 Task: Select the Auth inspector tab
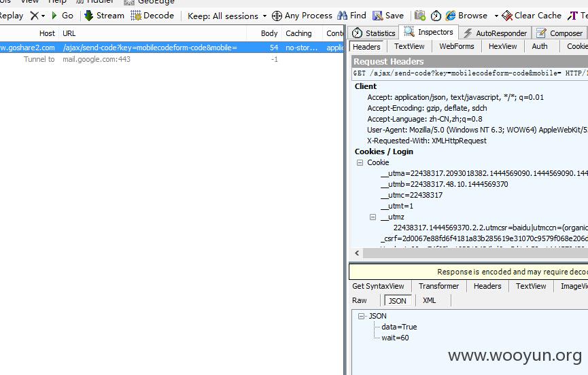tap(540, 46)
